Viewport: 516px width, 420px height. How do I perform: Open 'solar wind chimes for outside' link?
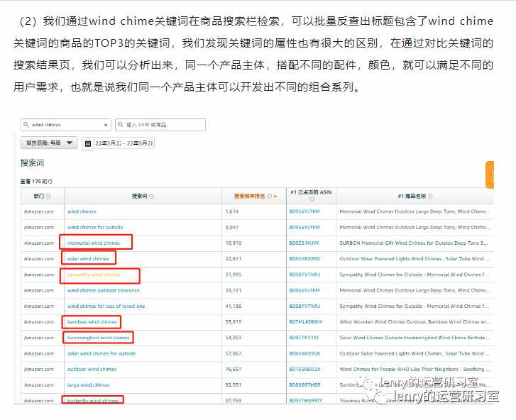point(101,353)
